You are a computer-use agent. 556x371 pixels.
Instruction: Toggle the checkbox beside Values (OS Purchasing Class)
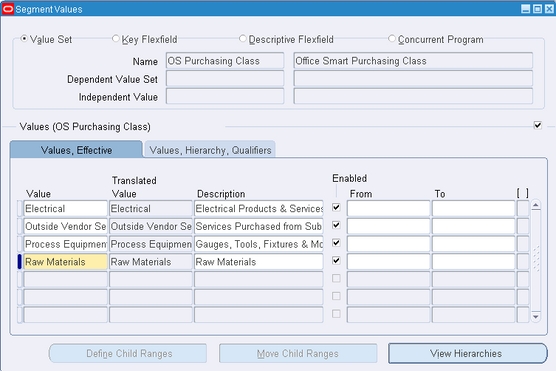coord(538,125)
